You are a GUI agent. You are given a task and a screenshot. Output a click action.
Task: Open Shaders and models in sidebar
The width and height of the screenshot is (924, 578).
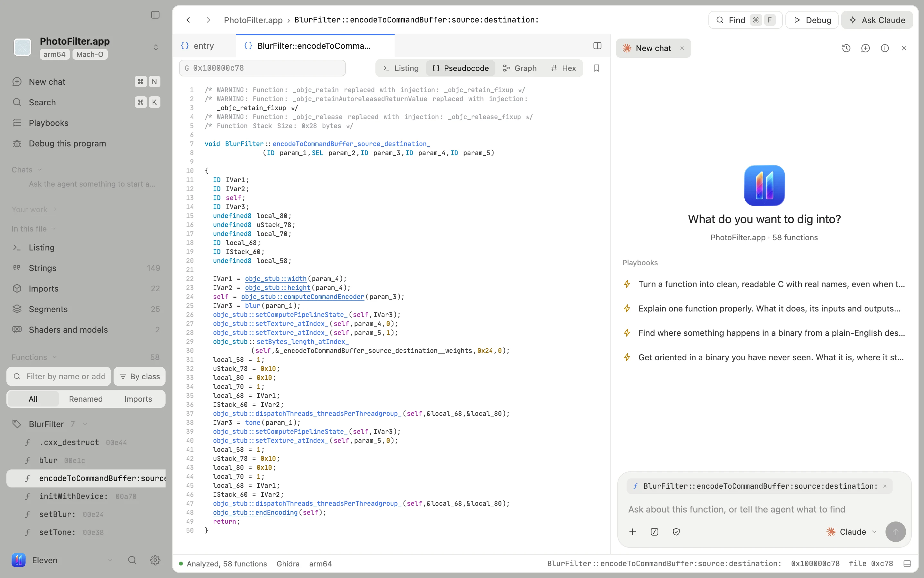pos(86,329)
